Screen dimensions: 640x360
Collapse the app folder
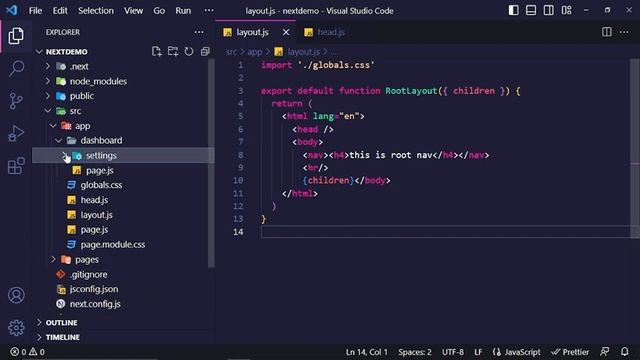[53, 126]
